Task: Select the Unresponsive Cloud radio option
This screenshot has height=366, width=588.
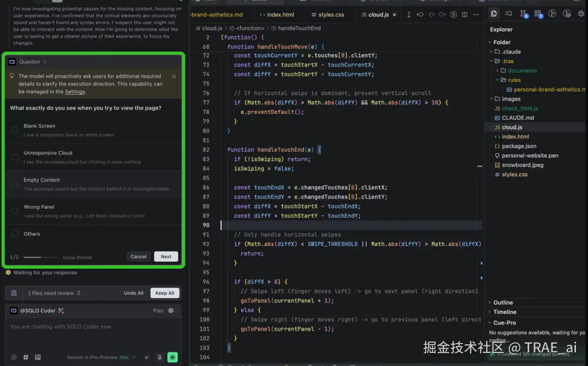Action: coord(15,157)
